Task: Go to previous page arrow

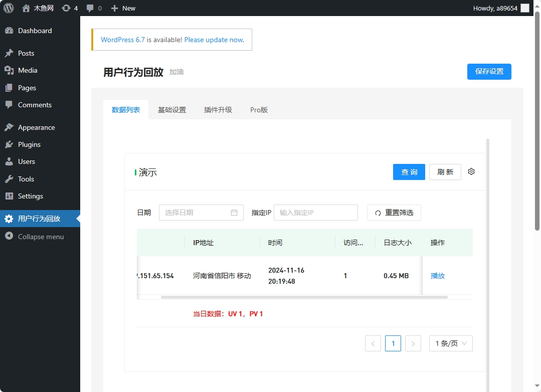Action: 373,343
